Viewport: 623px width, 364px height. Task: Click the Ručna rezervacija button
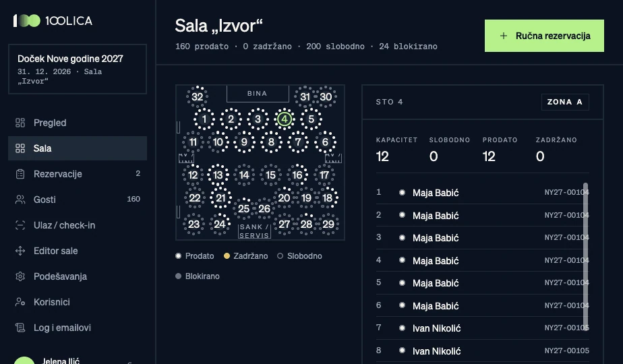coord(544,36)
